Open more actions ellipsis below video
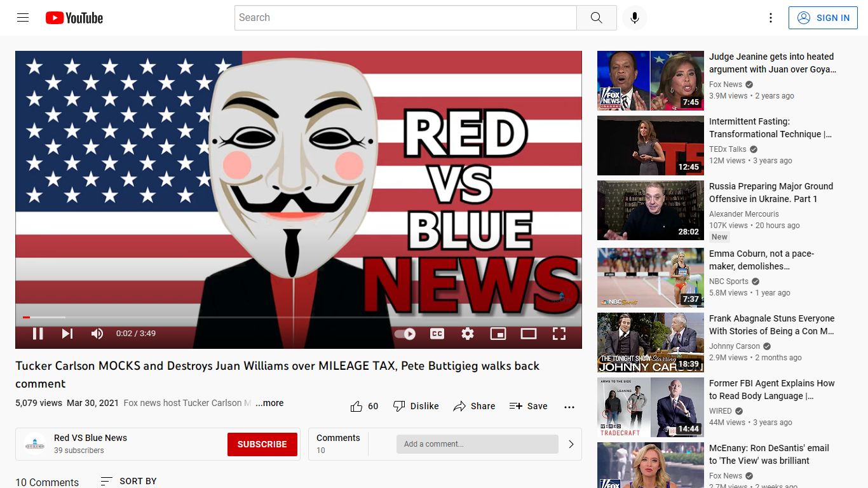This screenshot has height=488, width=868. coord(569,407)
